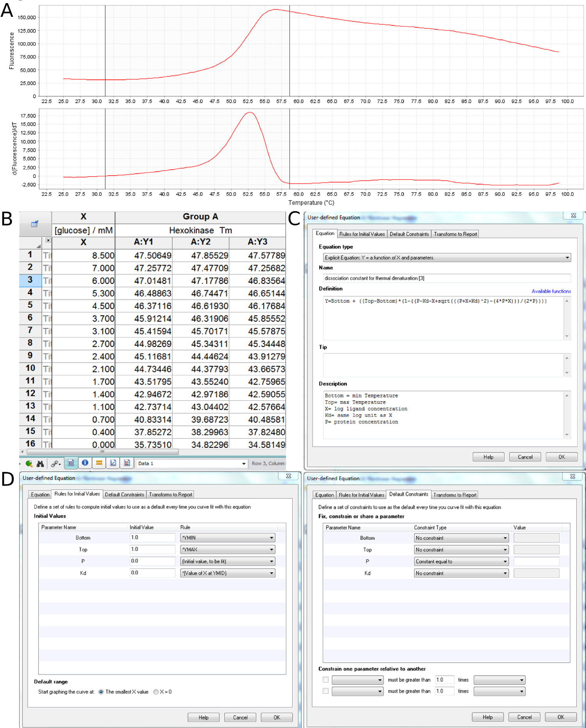Click OK in the Default Constraints dialog
Viewport: 586px width, 728px height.
coord(561,717)
